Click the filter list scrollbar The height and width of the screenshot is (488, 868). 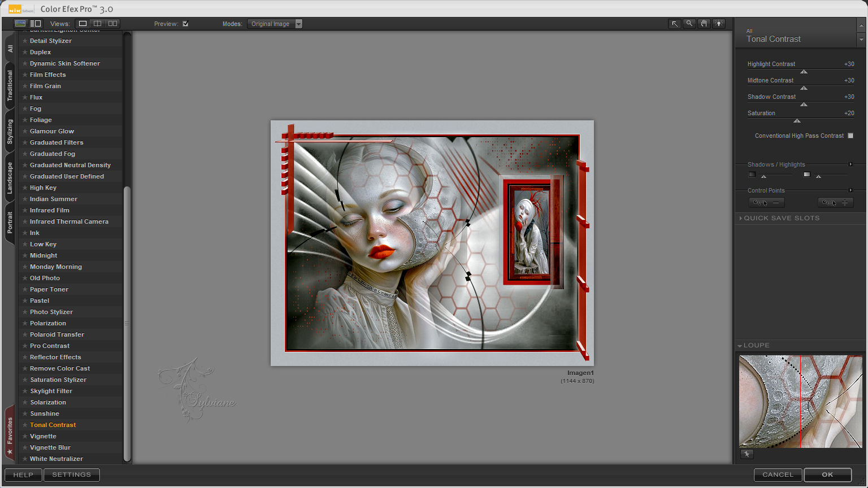127,324
